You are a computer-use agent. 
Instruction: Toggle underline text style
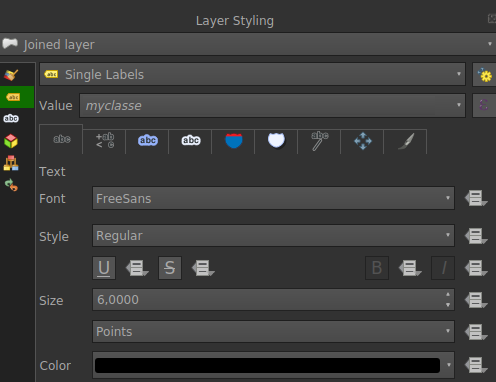pyautogui.click(x=104, y=268)
